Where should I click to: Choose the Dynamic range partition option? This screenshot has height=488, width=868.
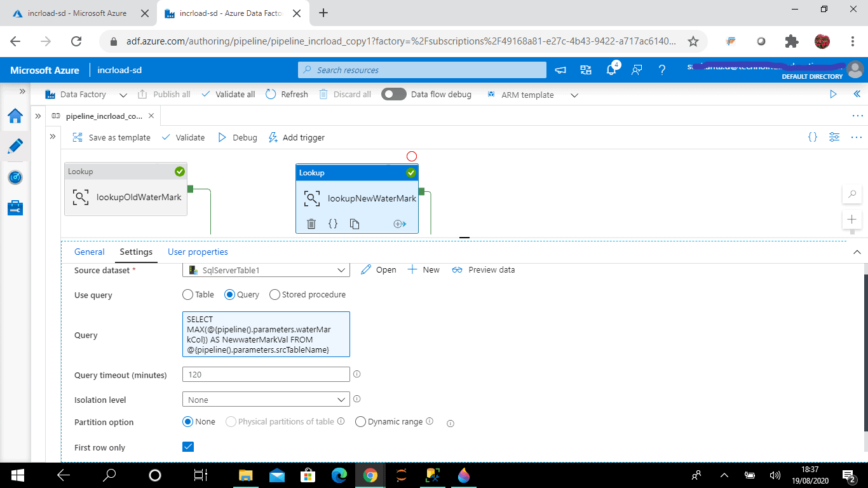[x=360, y=421]
